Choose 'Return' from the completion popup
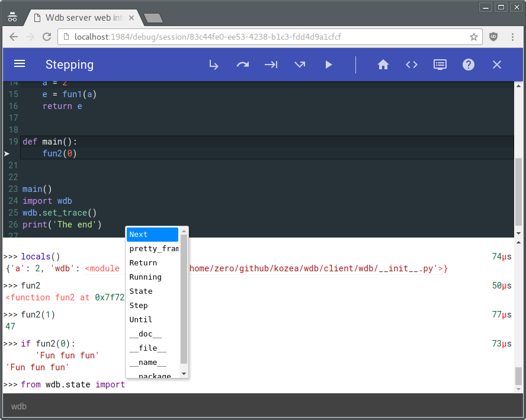This screenshot has width=526, height=420. [152, 262]
